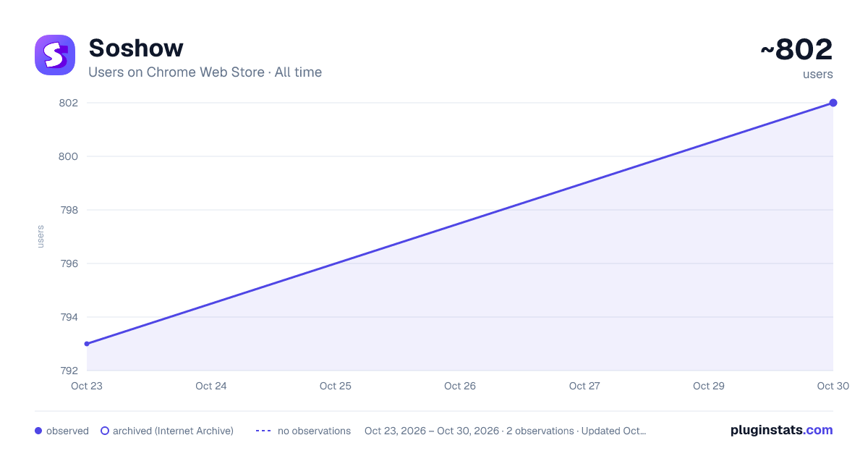Click the 'Users on Chrome Web Store · All time' subtitle
The width and height of the screenshot is (868, 456).
click(205, 72)
